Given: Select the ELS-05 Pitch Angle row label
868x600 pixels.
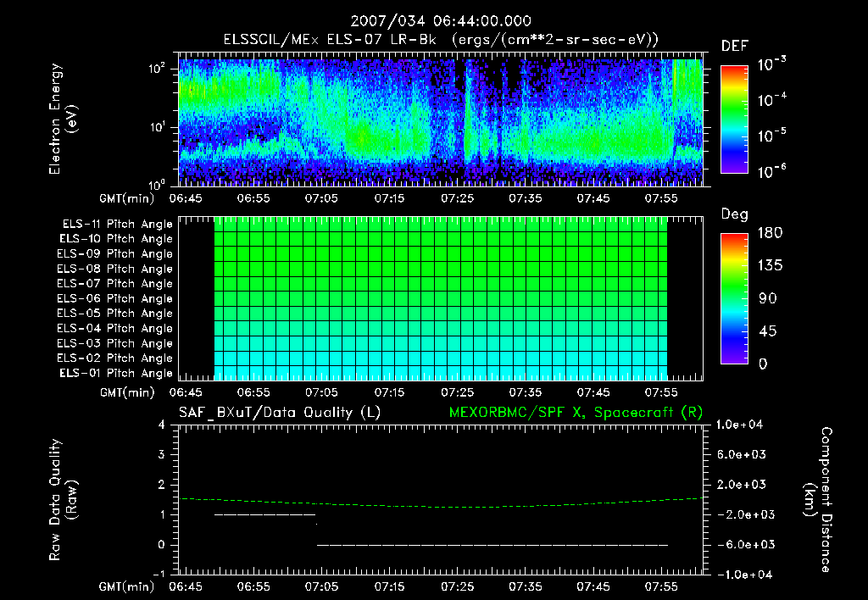Looking at the screenshot, I should point(114,314).
